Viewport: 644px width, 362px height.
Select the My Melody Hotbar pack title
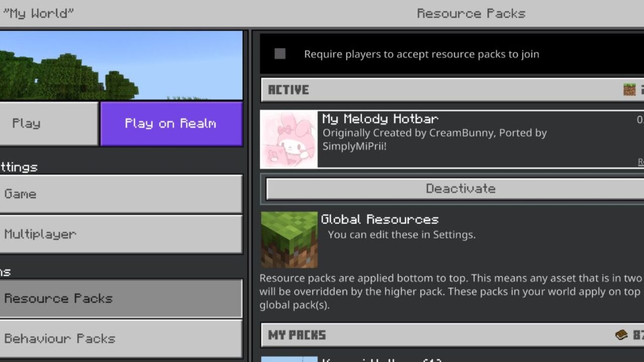pyautogui.click(x=380, y=119)
